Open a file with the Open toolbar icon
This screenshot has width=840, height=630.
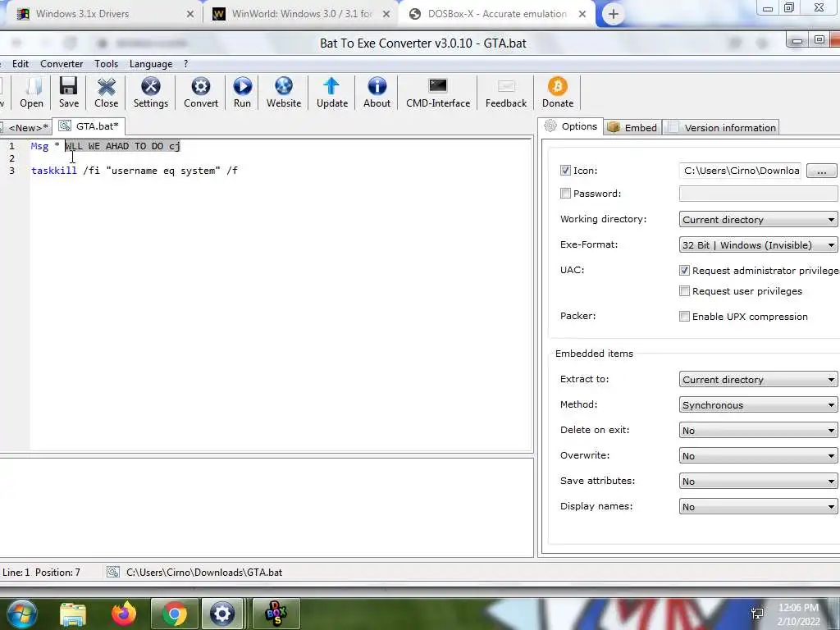pyautogui.click(x=32, y=92)
